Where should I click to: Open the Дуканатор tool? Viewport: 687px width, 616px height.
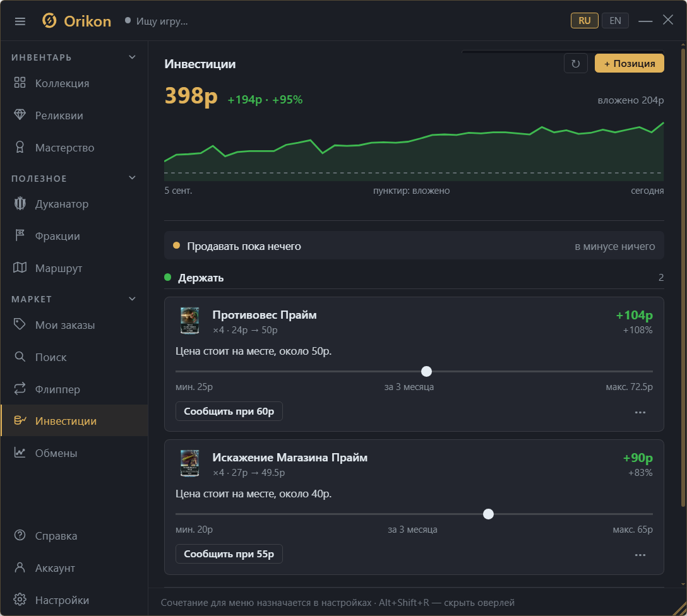pyautogui.click(x=74, y=204)
